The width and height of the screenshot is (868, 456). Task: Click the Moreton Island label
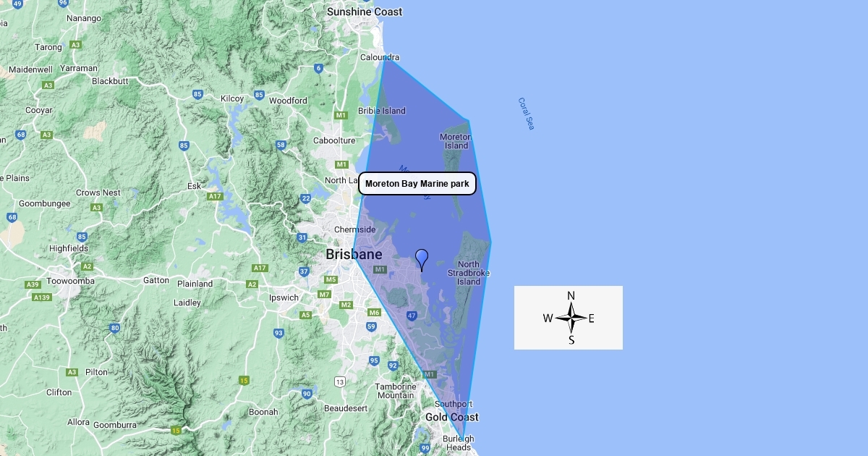tap(456, 141)
